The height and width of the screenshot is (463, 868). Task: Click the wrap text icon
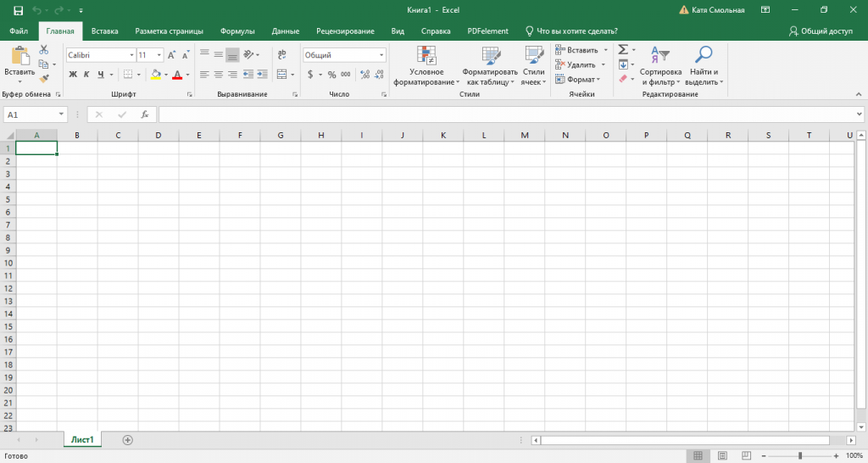click(281, 55)
